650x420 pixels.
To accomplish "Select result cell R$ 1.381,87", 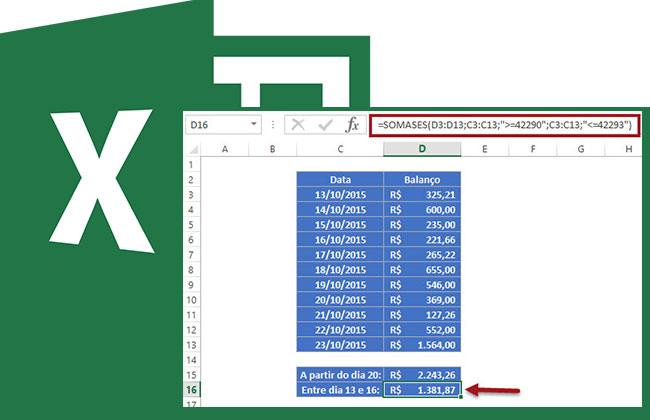I will [x=422, y=390].
